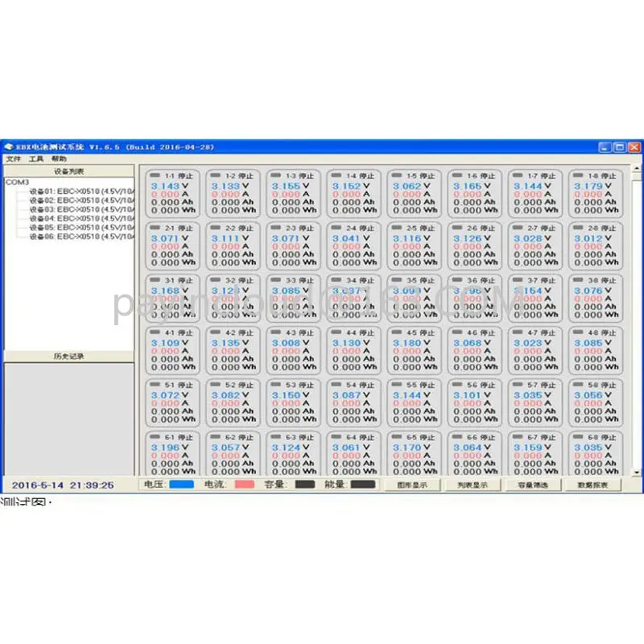Click the status indicator of channel 6-3
The height and width of the screenshot is (644, 644).
click(275, 436)
